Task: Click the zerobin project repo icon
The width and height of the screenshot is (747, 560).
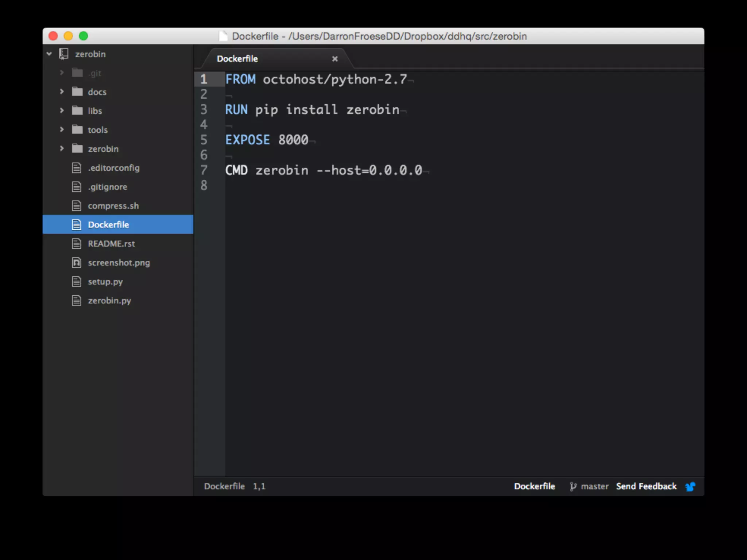Action: [64, 54]
